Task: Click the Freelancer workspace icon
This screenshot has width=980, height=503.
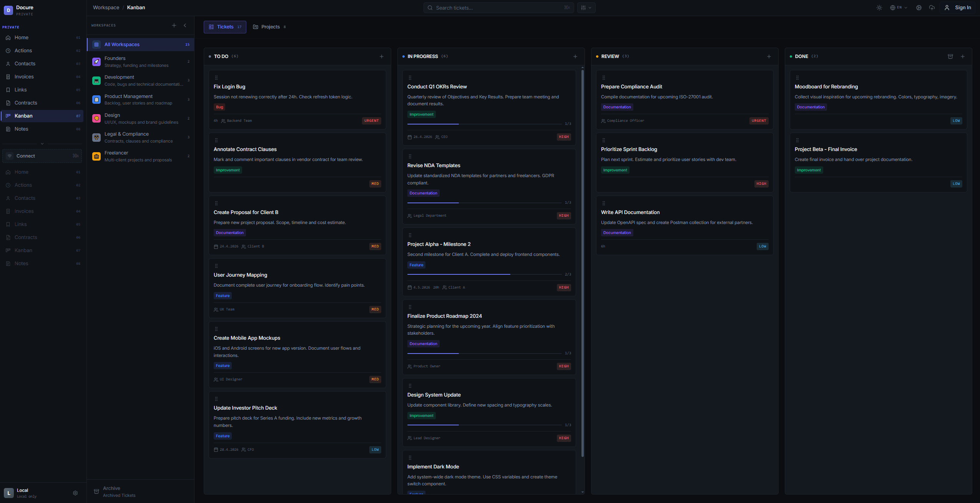Action: [x=96, y=156]
